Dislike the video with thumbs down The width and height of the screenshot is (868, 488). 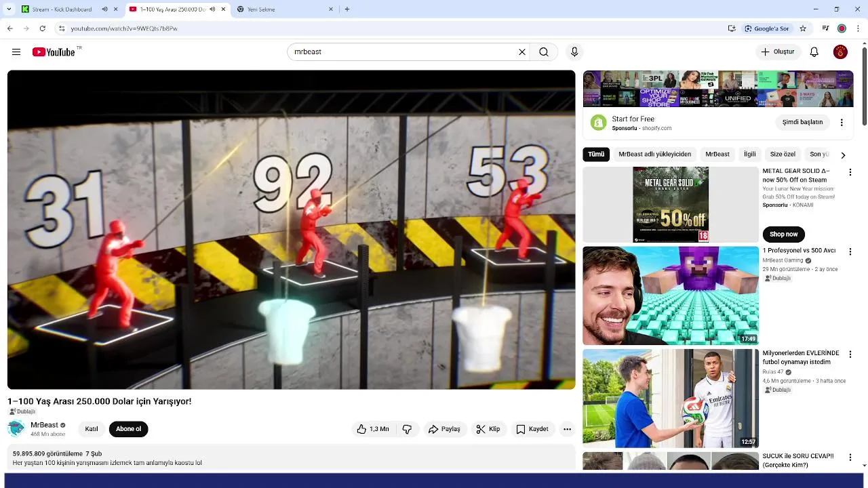(x=407, y=429)
